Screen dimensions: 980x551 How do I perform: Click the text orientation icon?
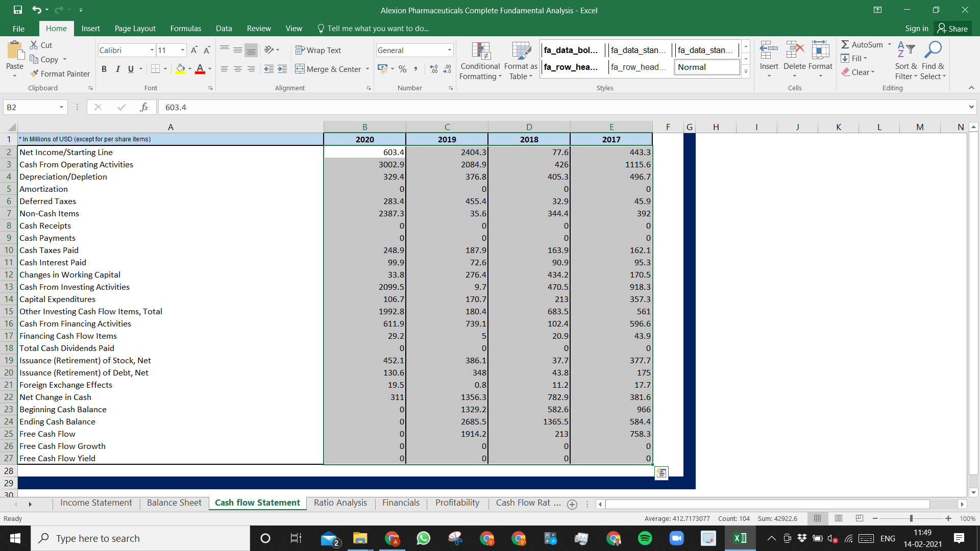(x=269, y=49)
